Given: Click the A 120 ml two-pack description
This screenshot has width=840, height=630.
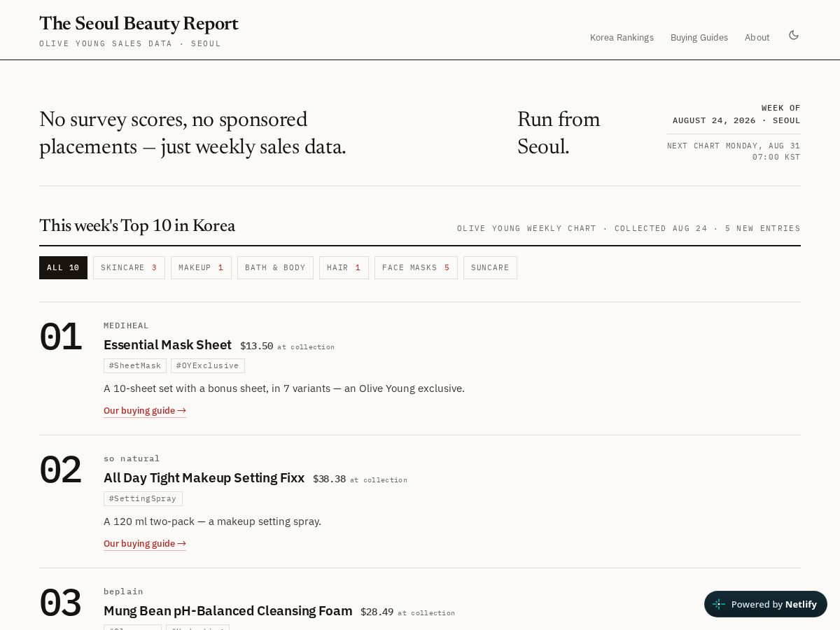Looking at the screenshot, I should coord(212,521).
